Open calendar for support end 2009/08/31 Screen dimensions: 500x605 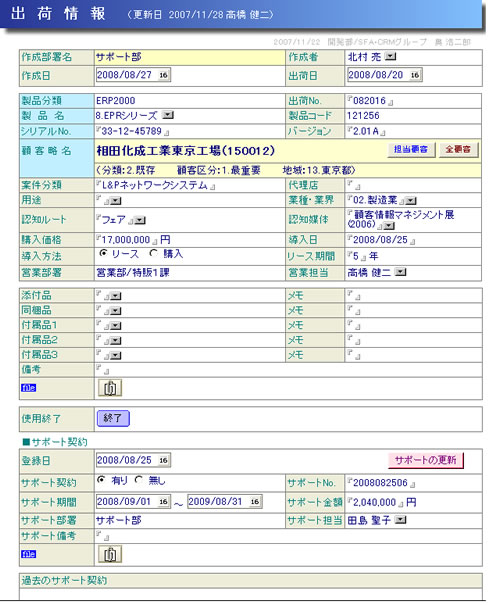point(255,502)
